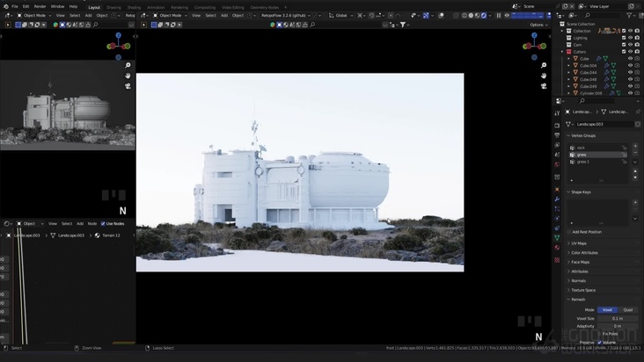
Task: Toggle the Preserve Volume checkbox
Action: click(x=600, y=343)
